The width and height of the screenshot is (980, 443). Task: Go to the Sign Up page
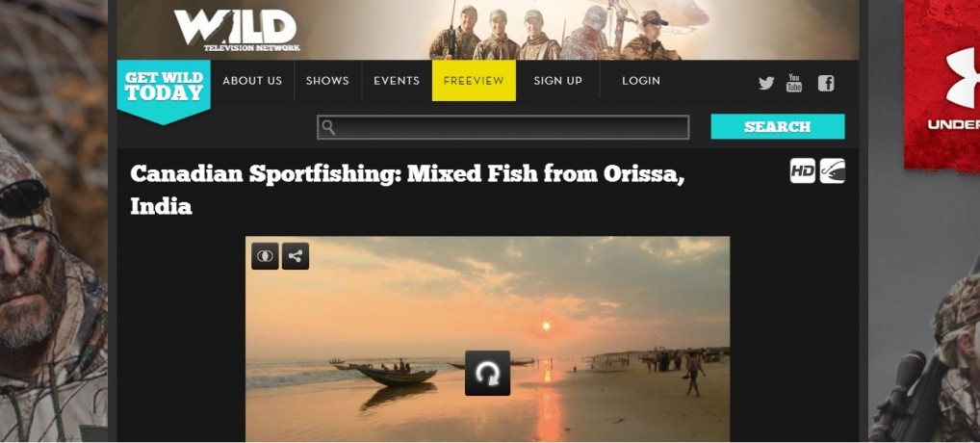(x=557, y=81)
